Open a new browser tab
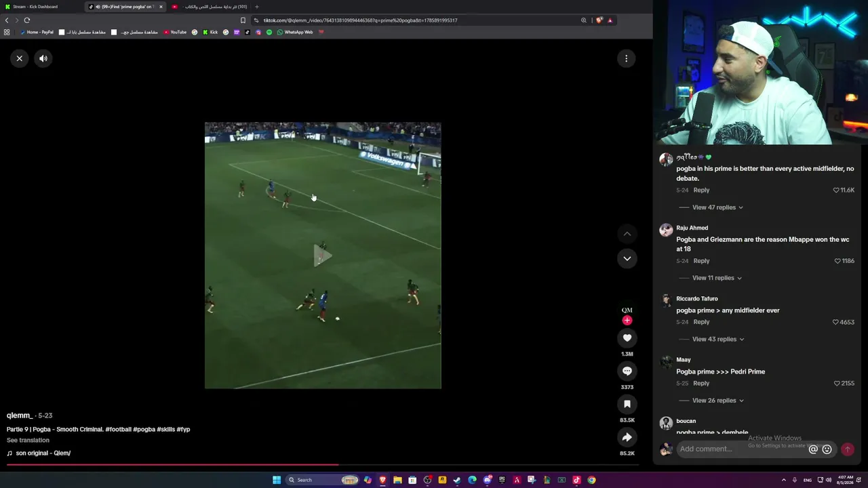 (256, 7)
